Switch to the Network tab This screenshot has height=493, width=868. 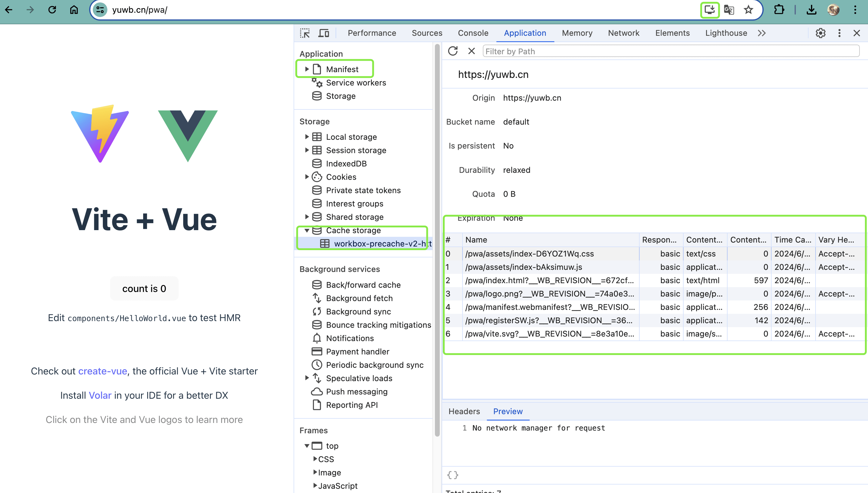pos(624,33)
